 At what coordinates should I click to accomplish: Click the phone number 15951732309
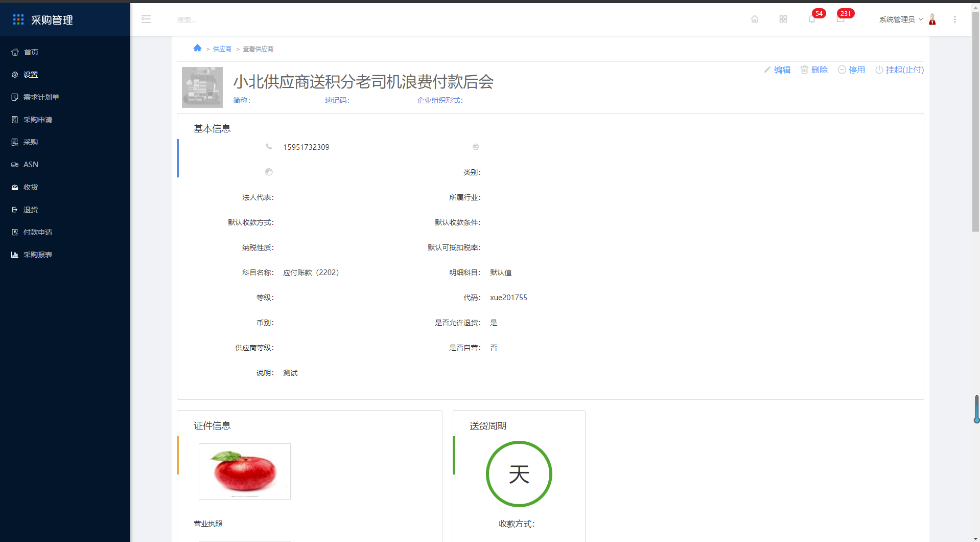306,147
